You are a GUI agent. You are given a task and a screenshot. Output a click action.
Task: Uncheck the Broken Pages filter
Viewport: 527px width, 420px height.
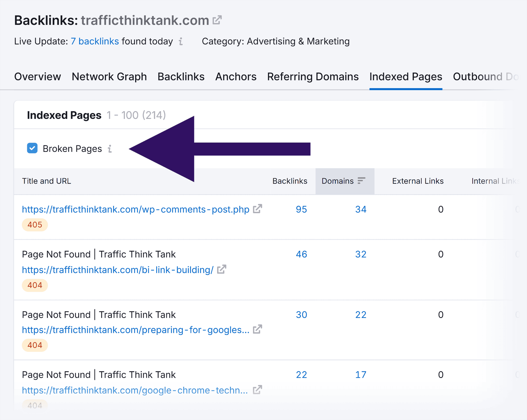point(32,148)
